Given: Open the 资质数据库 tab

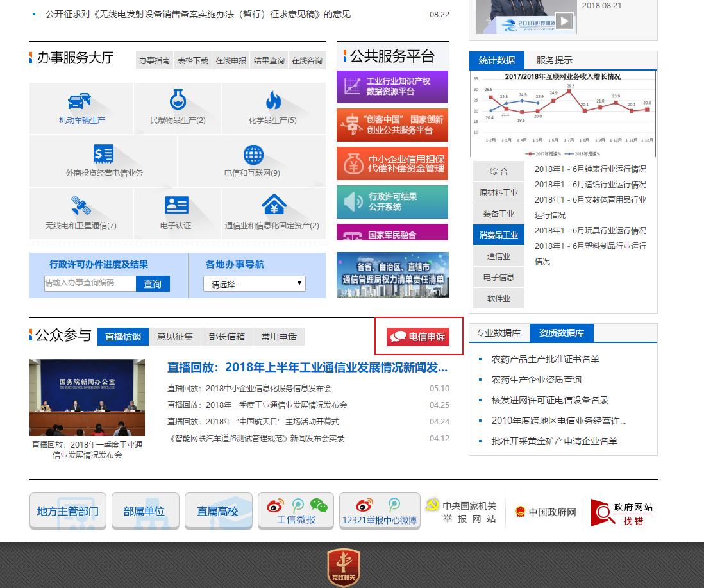Looking at the screenshot, I should [561, 333].
